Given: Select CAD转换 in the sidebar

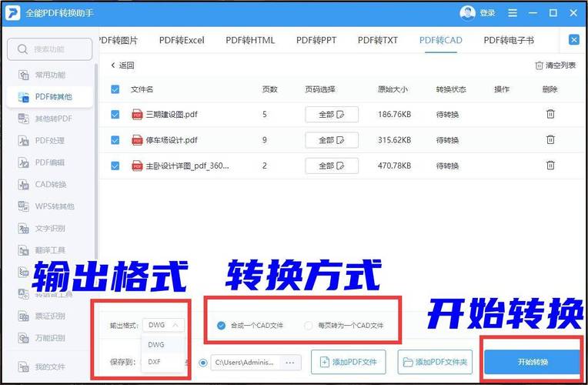Looking at the screenshot, I should pyautogui.click(x=49, y=185).
